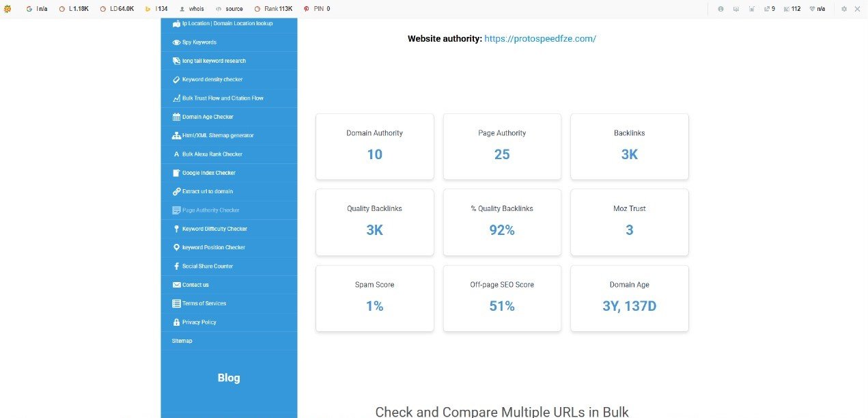Click the Spam Score value 1%

pyautogui.click(x=375, y=306)
